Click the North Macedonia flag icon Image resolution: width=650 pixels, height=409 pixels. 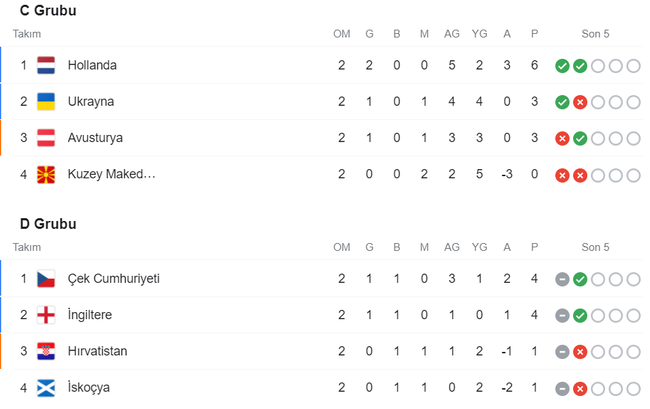click(46, 174)
